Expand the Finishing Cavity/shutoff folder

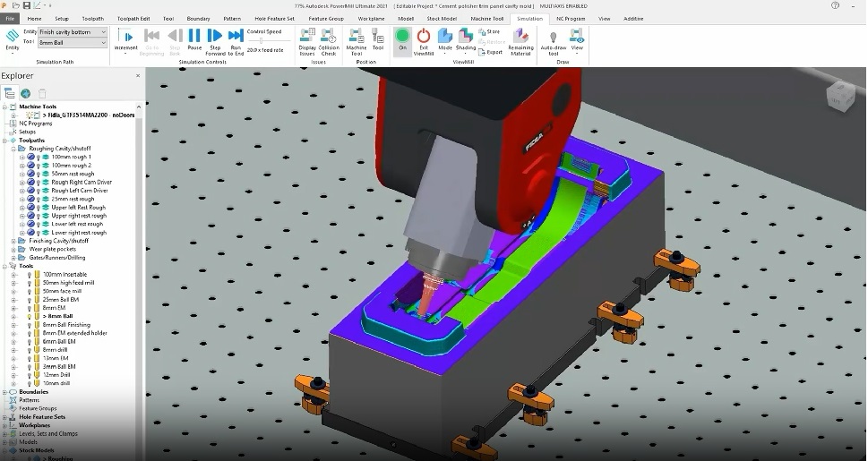point(13,241)
